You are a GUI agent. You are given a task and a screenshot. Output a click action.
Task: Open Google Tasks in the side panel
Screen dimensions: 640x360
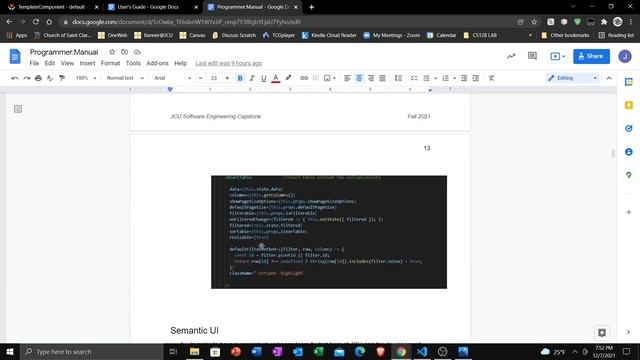click(629, 129)
